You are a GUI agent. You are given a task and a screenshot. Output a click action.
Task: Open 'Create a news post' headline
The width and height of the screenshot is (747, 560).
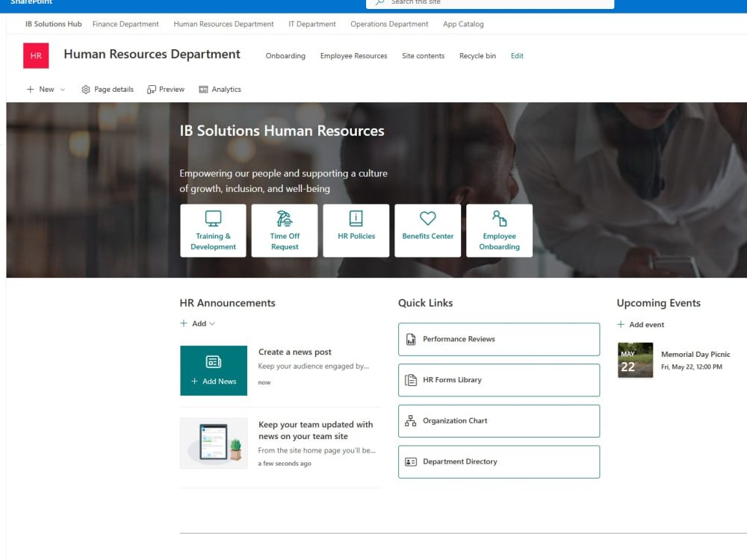point(295,352)
